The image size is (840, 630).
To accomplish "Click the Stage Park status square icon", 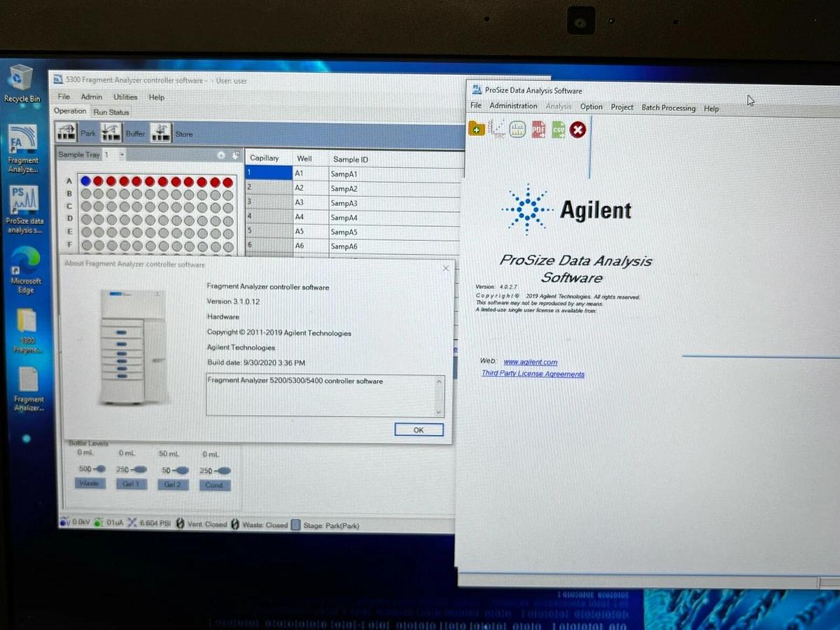I will [295, 525].
